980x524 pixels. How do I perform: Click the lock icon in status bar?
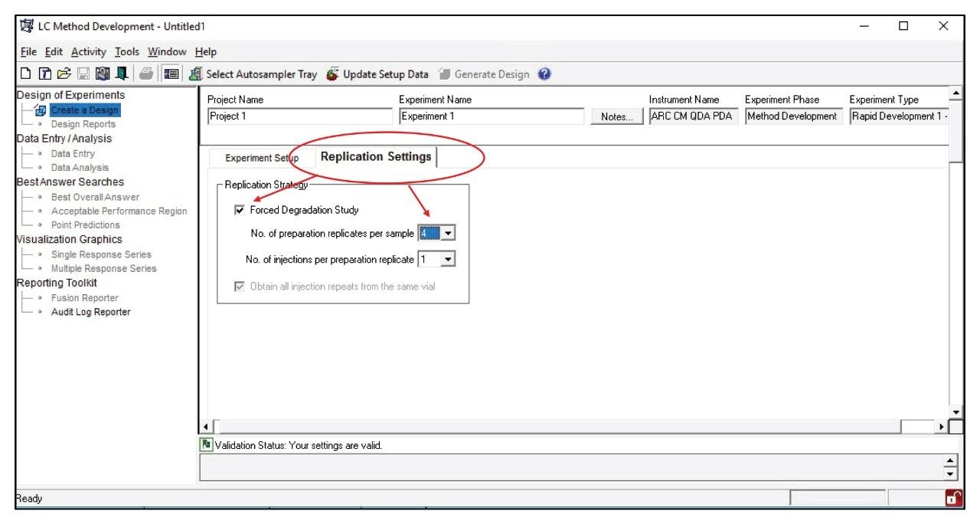click(953, 498)
